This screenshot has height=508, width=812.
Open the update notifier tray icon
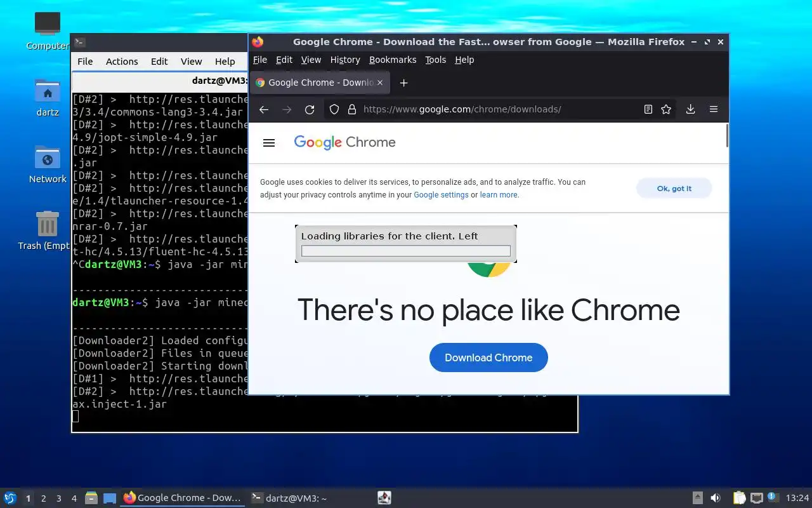click(773, 498)
